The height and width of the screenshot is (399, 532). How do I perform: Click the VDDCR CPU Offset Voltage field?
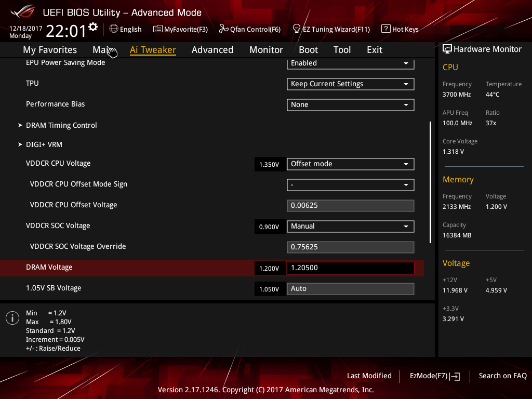(351, 206)
